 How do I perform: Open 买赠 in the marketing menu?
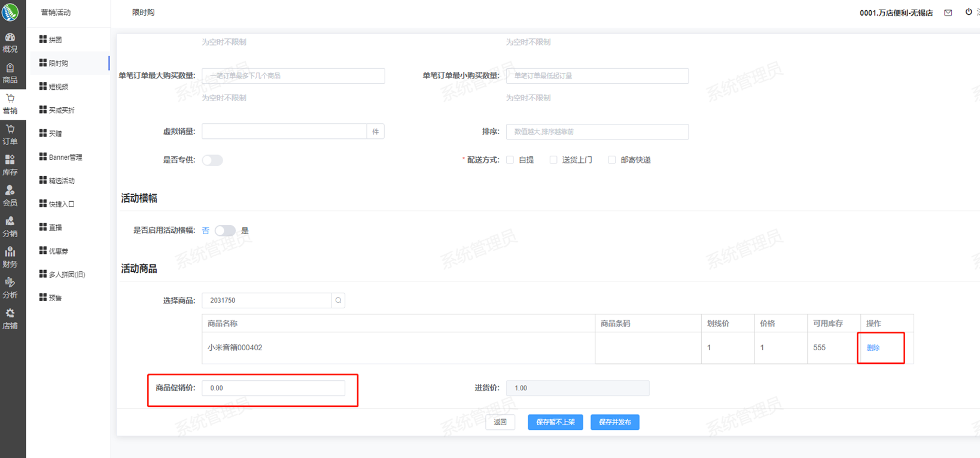point(69,134)
